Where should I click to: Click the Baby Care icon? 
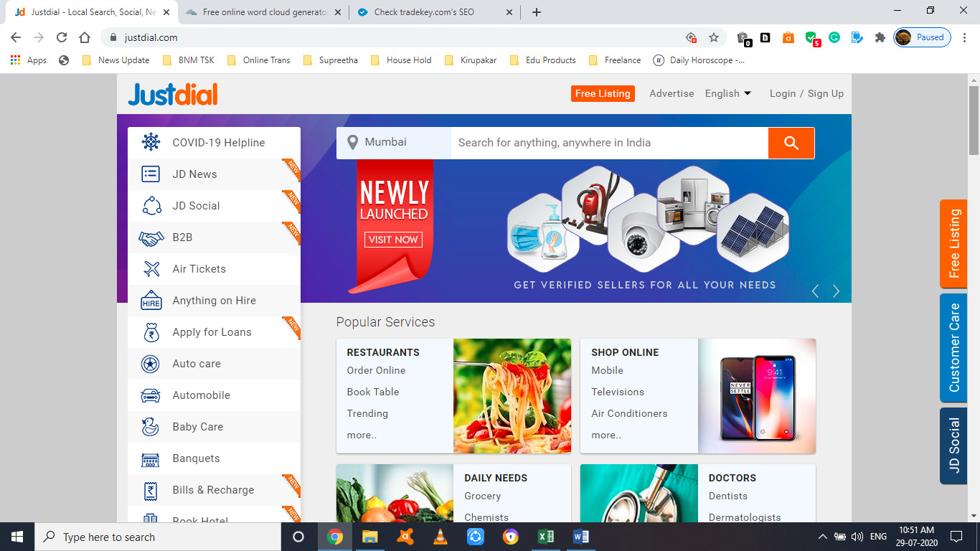point(150,426)
